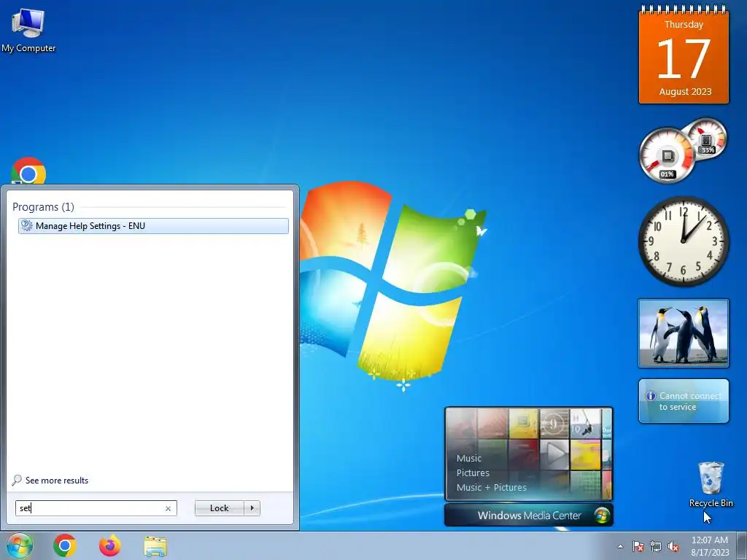Image resolution: width=747 pixels, height=560 pixels.
Task: Click the Action Center flag tray icon
Action: click(638, 546)
